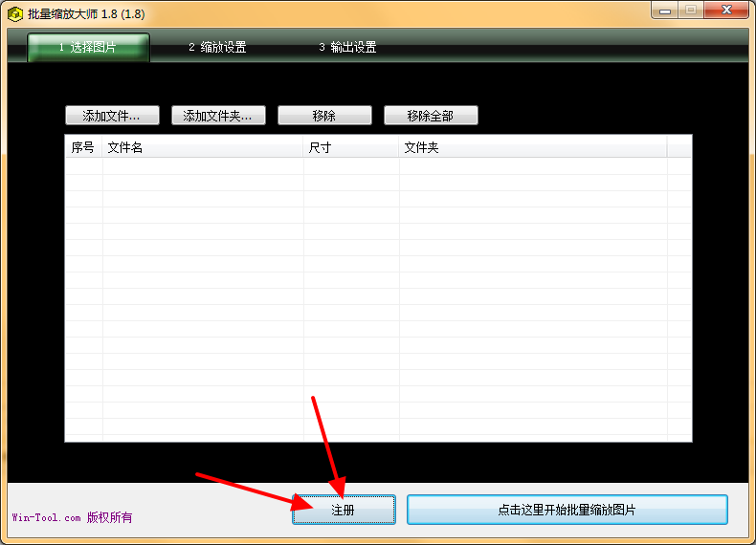Sort by the 尺寸 column header
756x545 pixels.
pyautogui.click(x=351, y=147)
